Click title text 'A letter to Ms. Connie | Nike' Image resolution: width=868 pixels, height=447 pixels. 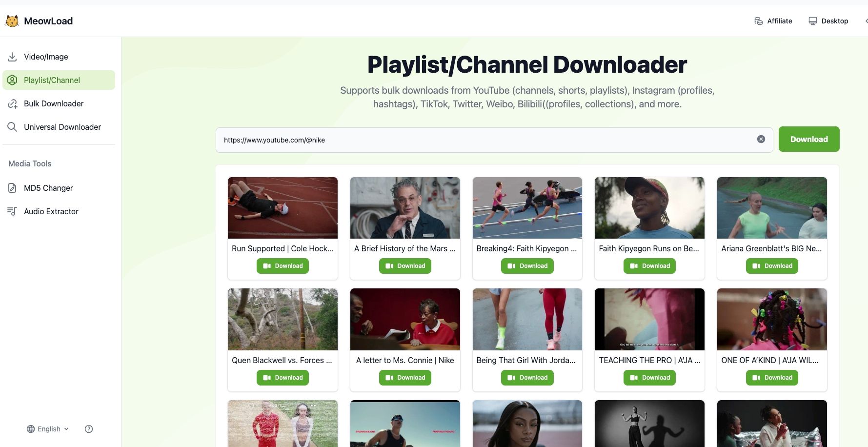405,360
